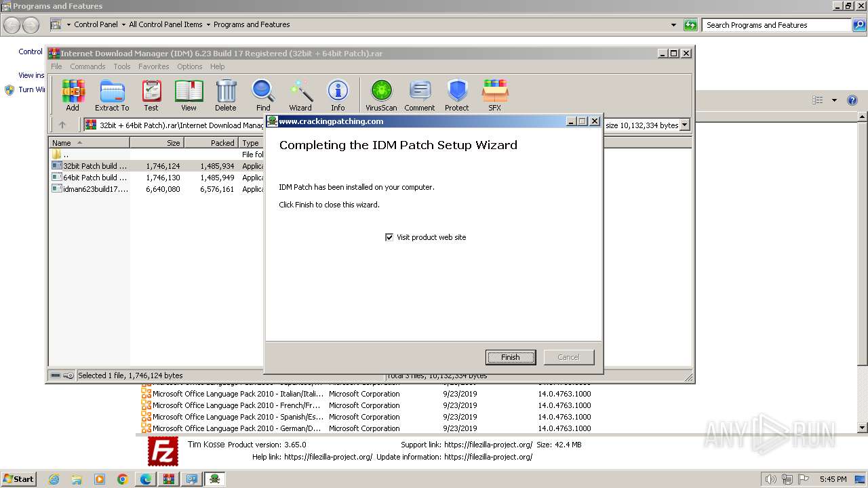Click the Control Panel search magnifier icon
868x488 pixels.
[x=859, y=25]
